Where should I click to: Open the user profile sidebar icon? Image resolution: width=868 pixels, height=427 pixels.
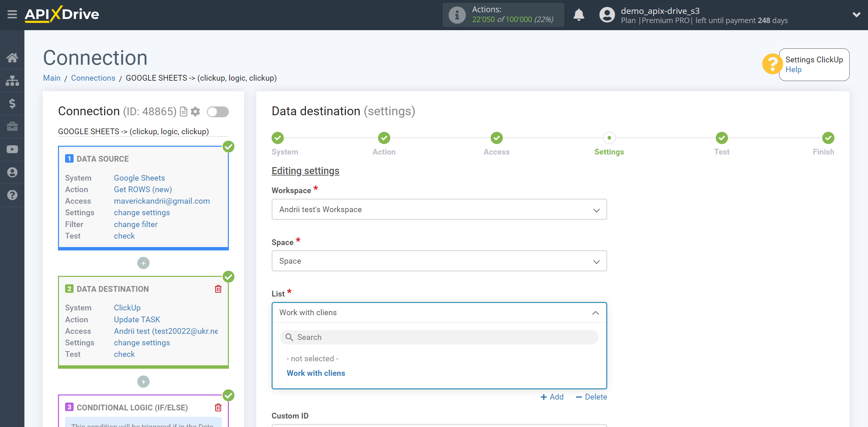pos(12,172)
